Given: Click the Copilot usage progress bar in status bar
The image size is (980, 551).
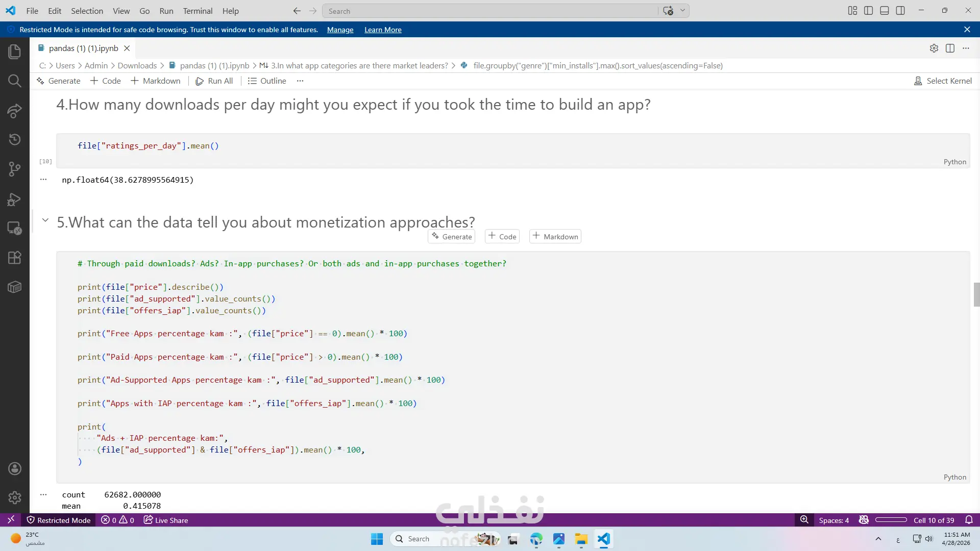Looking at the screenshot, I should 891,520.
